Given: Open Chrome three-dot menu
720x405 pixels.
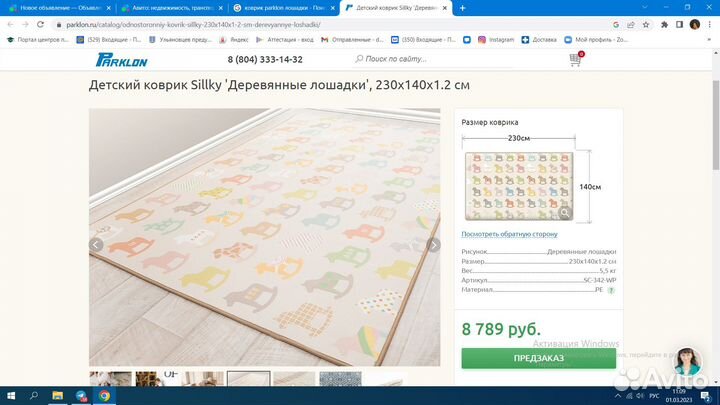Looking at the screenshot, I should pos(710,24).
